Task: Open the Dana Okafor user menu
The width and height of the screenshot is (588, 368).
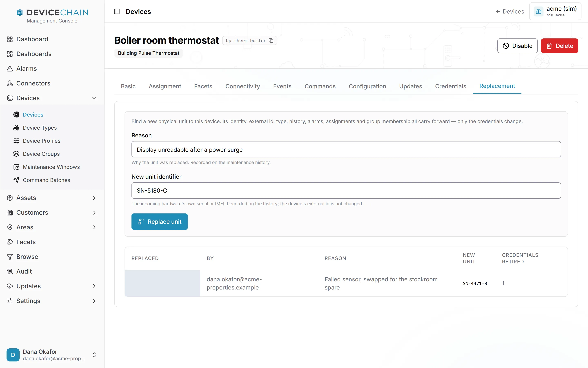Action: [x=52, y=355]
